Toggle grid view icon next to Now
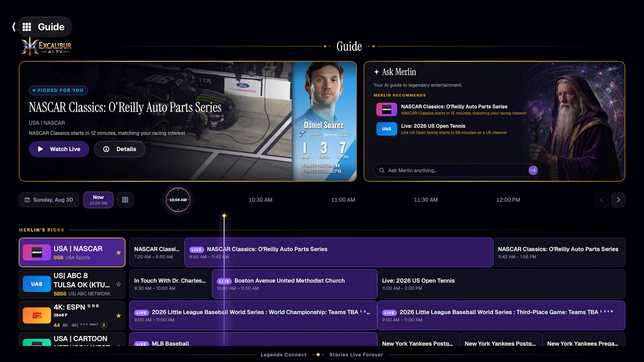Viewport: 644px width, 362px height. tap(125, 200)
